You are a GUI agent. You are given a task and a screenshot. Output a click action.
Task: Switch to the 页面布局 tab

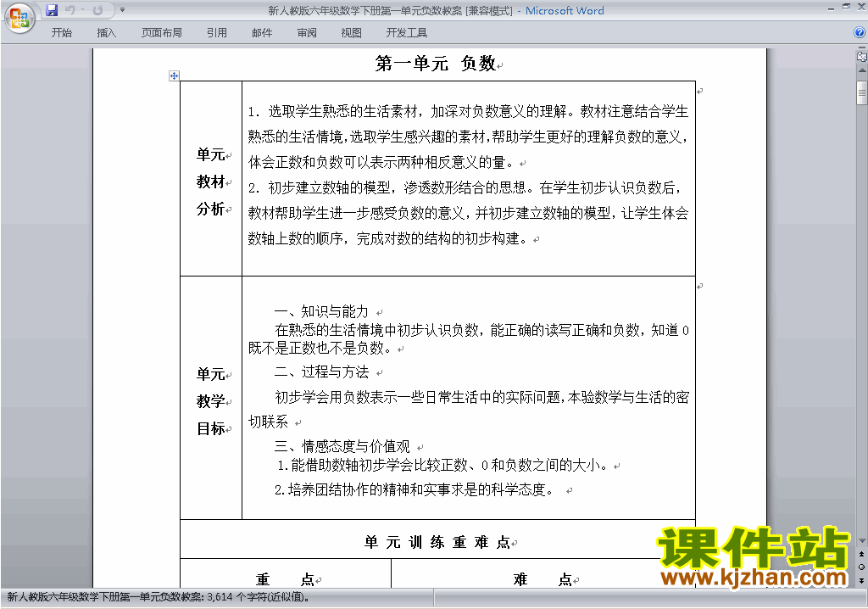click(x=162, y=33)
